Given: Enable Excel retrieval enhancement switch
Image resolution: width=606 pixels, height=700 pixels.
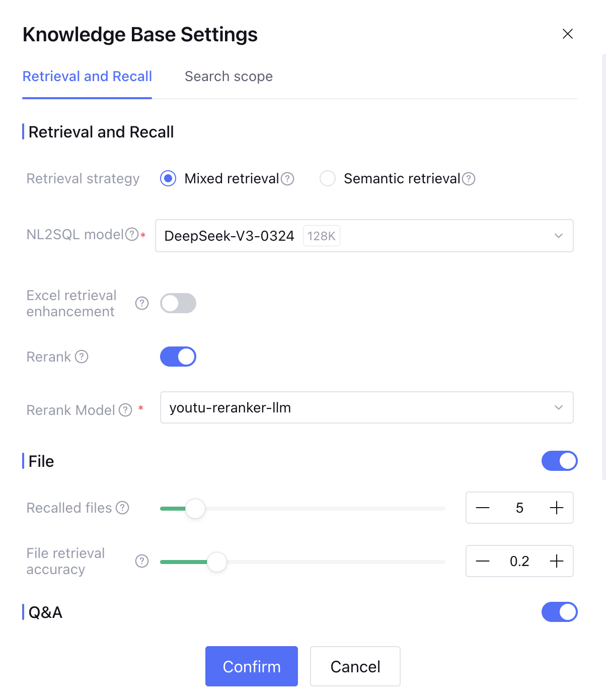Looking at the screenshot, I should 178,303.
